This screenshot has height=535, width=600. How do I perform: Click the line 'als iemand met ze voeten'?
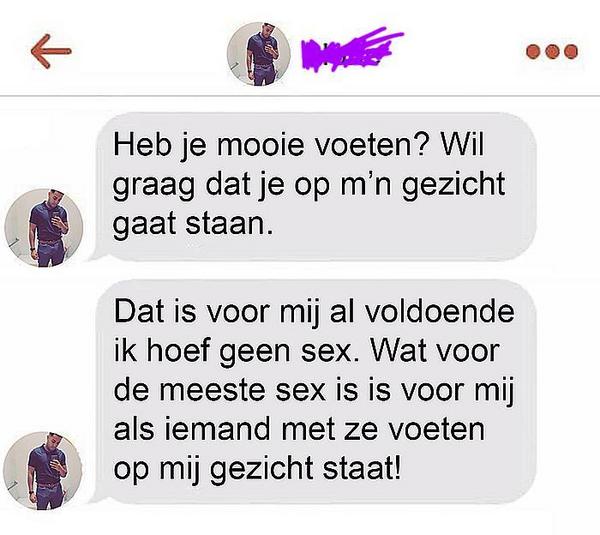(x=299, y=429)
